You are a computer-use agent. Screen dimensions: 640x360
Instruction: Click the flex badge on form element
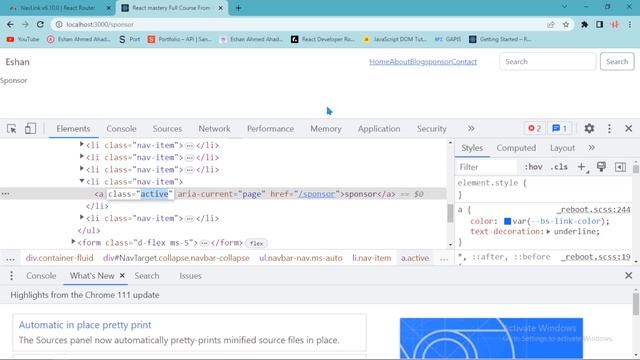(x=256, y=243)
